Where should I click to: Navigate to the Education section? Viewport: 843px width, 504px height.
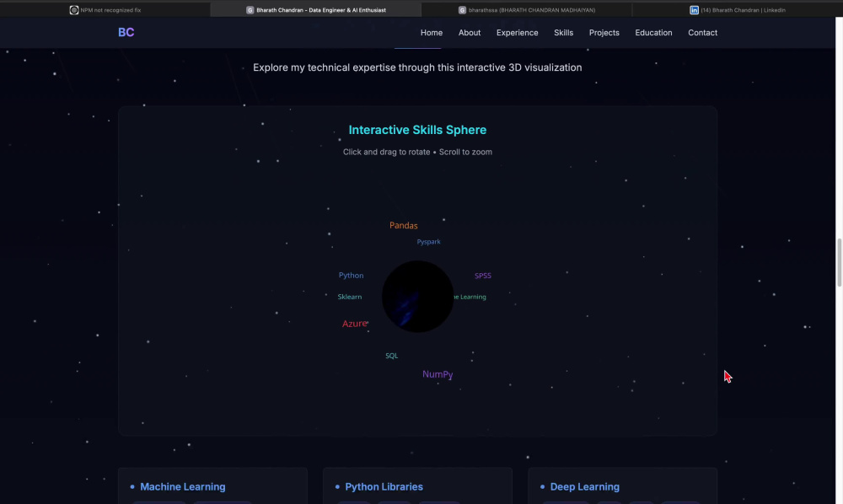[x=653, y=33]
